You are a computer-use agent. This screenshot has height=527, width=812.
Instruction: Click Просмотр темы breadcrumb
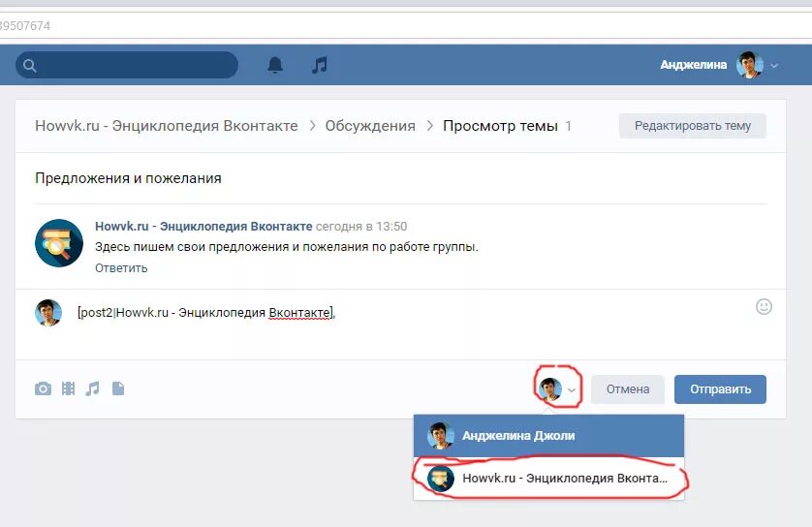point(500,126)
